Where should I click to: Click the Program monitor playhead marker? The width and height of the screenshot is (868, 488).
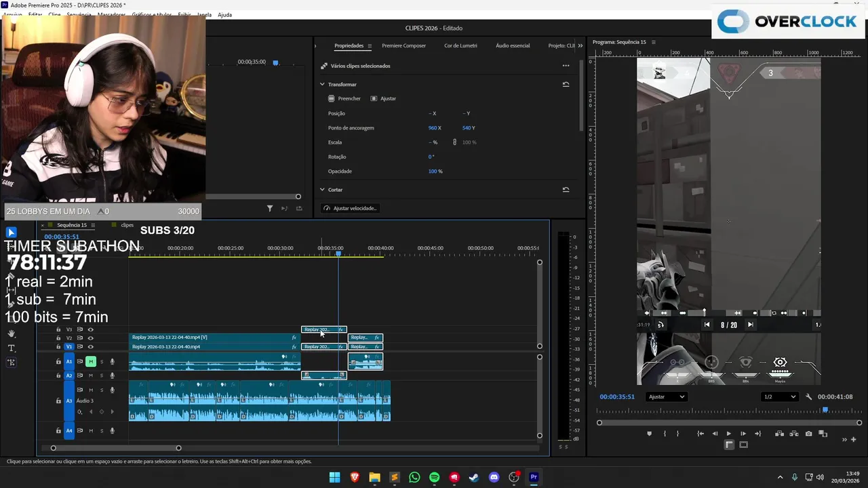(x=825, y=410)
